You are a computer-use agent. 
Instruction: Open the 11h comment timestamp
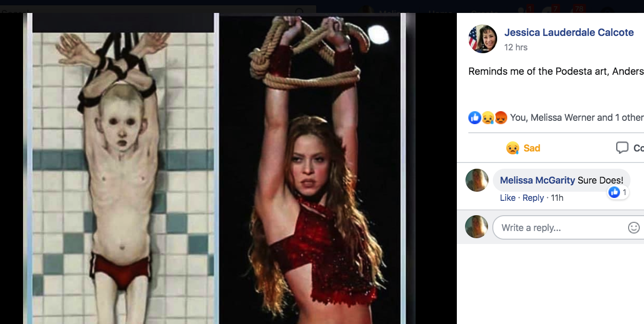(557, 198)
